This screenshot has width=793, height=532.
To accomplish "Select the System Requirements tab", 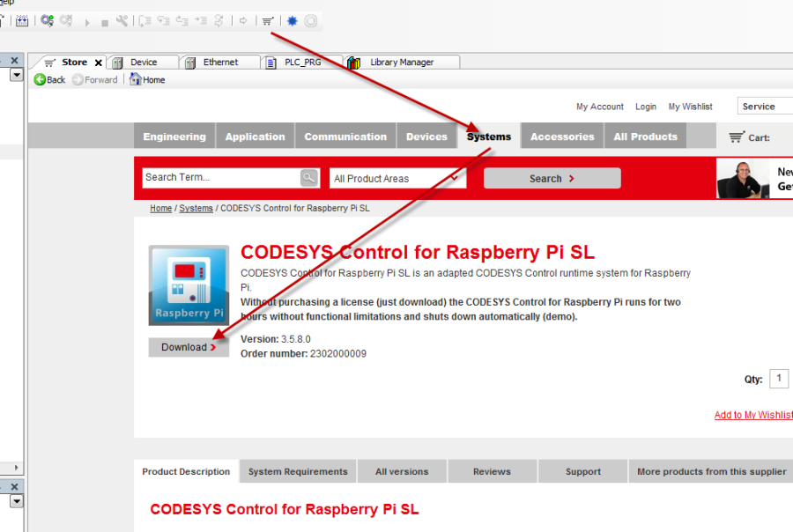I will pyautogui.click(x=298, y=472).
